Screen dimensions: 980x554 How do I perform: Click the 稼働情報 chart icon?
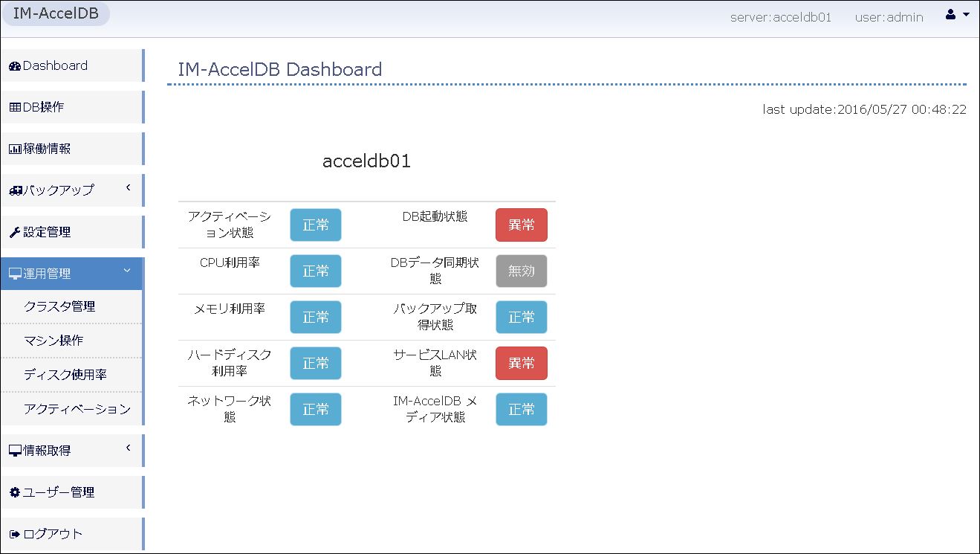[x=15, y=149]
